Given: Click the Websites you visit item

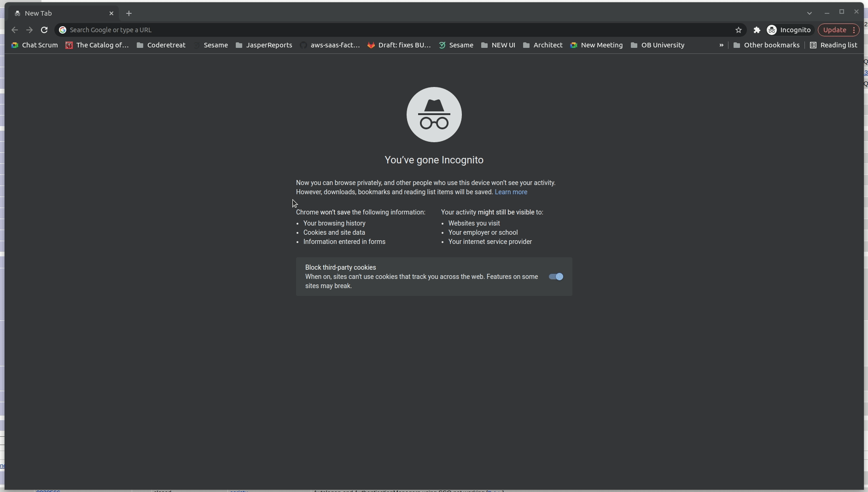Looking at the screenshot, I should point(474,223).
